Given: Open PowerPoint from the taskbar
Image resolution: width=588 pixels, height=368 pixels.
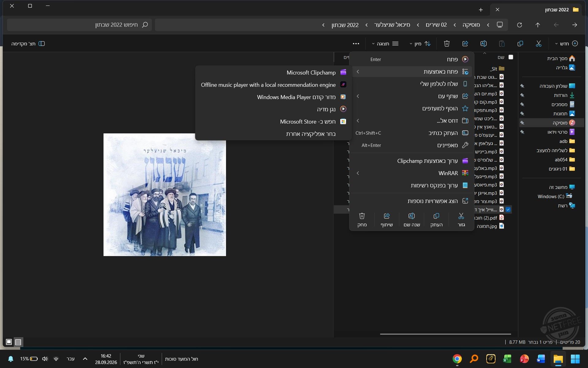Looking at the screenshot, I should pyautogui.click(x=524, y=359).
